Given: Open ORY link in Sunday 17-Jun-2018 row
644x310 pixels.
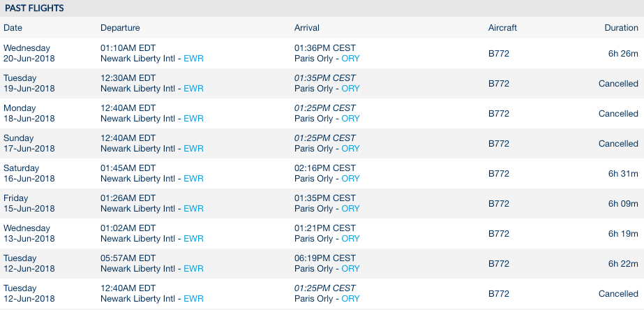Looking at the screenshot, I should pyautogui.click(x=350, y=149).
